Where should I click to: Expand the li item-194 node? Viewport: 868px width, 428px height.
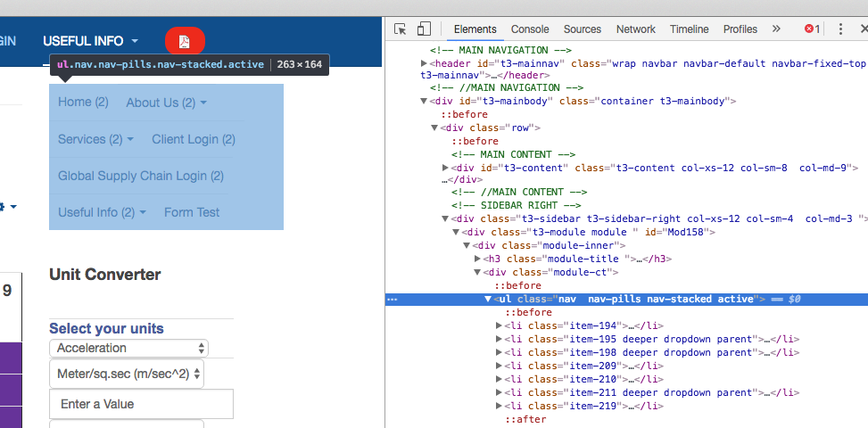(x=499, y=326)
